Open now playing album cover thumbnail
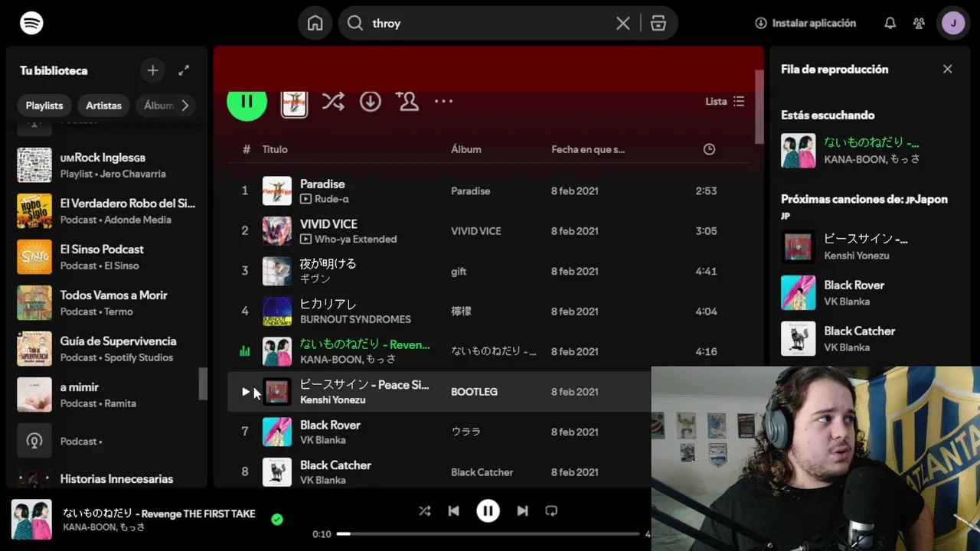 click(x=31, y=520)
